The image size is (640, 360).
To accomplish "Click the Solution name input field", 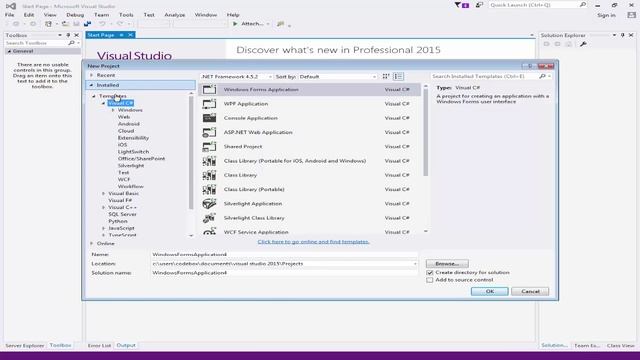I will click(x=284, y=273).
